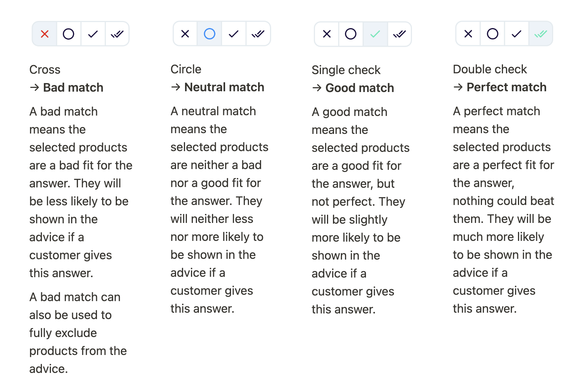Pick double check in the Circle example group

point(258,34)
